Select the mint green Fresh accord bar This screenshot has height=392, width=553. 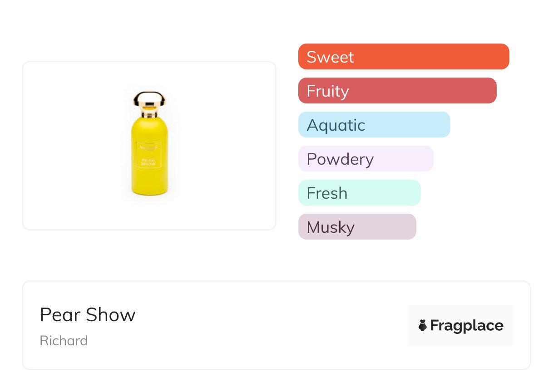(359, 193)
